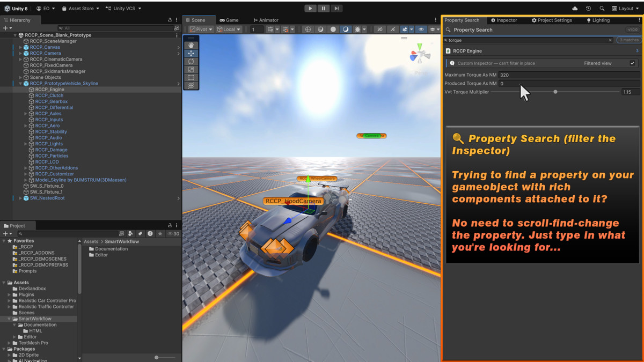Open the Unity VCS dropdown

pos(123,9)
